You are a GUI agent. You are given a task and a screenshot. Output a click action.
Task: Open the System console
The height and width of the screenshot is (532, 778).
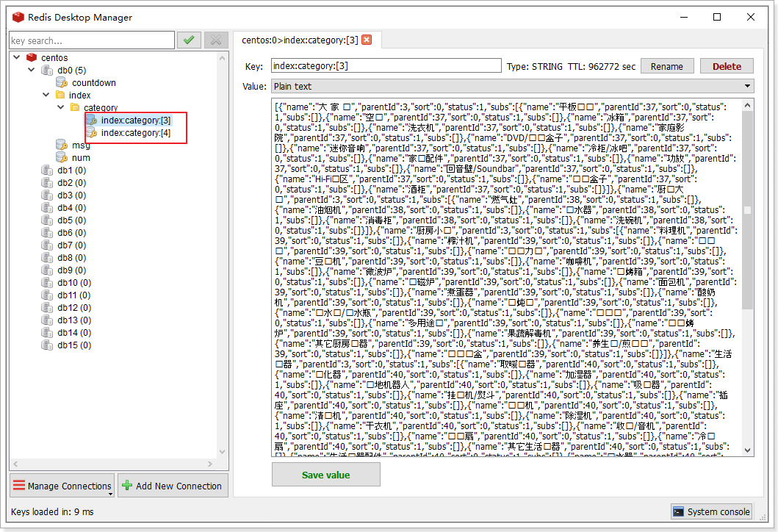tap(711, 511)
